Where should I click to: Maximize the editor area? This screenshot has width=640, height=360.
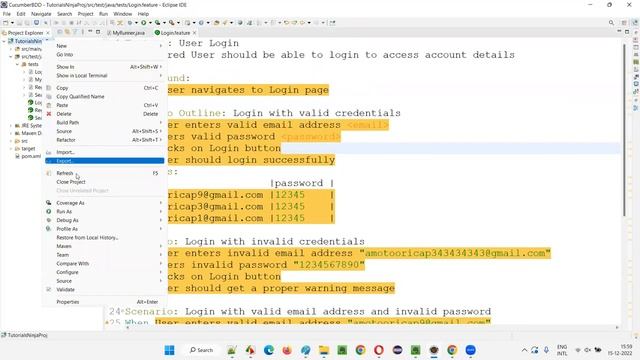click(x=627, y=32)
